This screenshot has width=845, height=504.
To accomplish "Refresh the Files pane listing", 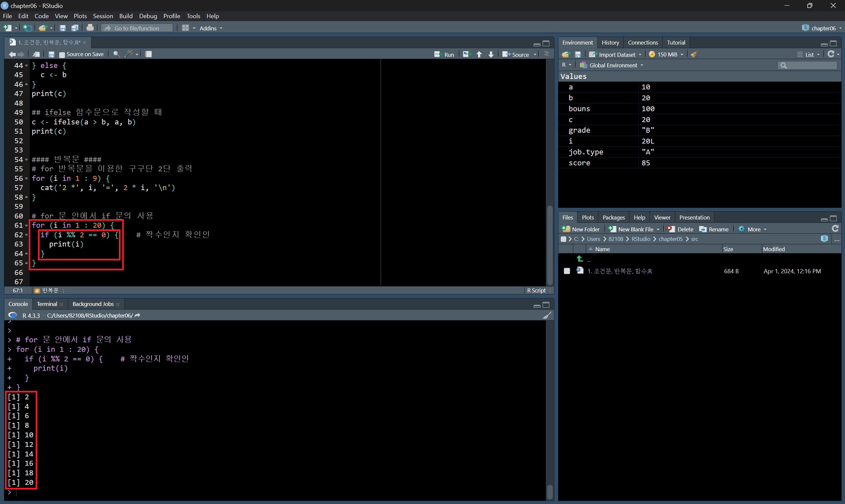I will (835, 229).
